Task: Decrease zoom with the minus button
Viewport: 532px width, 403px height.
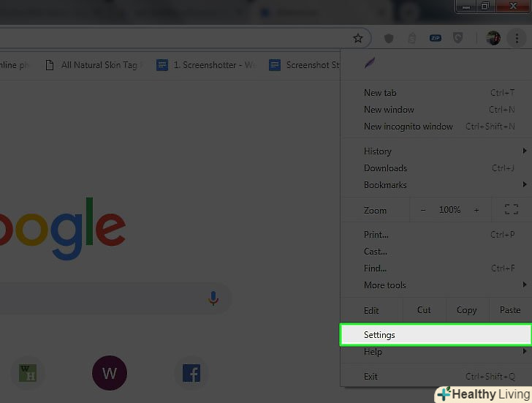Action: (422, 210)
